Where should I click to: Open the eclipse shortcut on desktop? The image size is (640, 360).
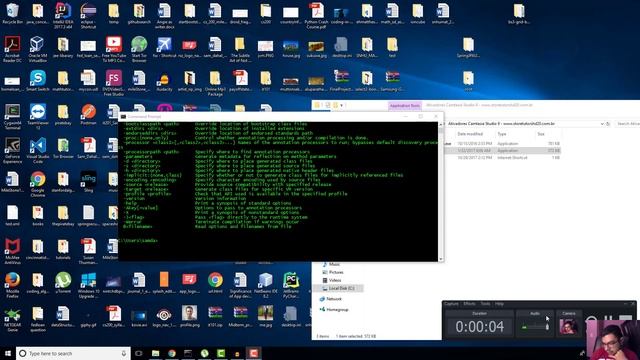(x=88, y=16)
